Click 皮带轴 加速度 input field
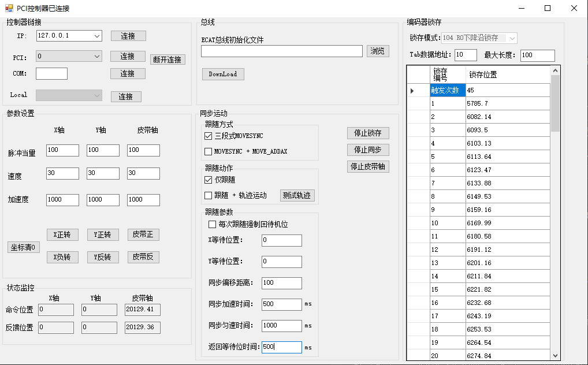Image resolution: width=588 pixels, height=365 pixels. 143,200
